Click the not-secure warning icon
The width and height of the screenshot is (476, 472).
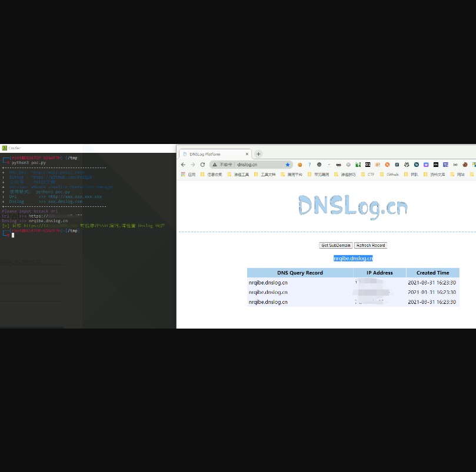tap(215, 165)
